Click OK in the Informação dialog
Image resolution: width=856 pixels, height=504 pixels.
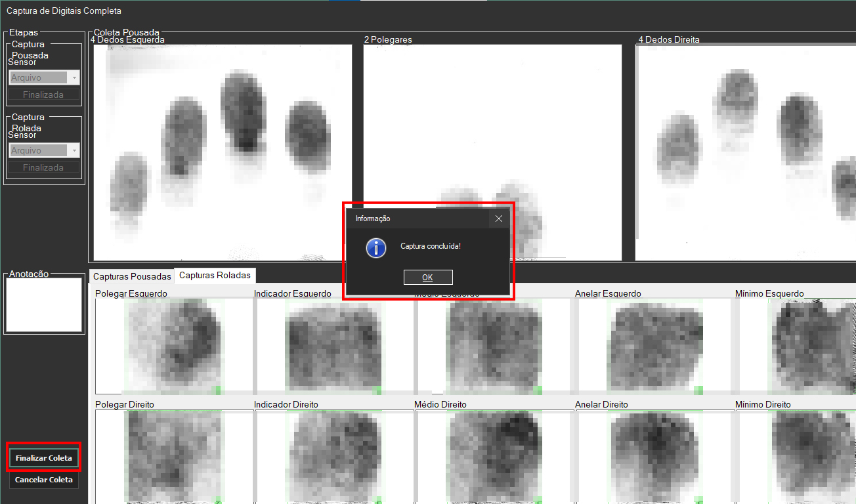pyautogui.click(x=427, y=278)
